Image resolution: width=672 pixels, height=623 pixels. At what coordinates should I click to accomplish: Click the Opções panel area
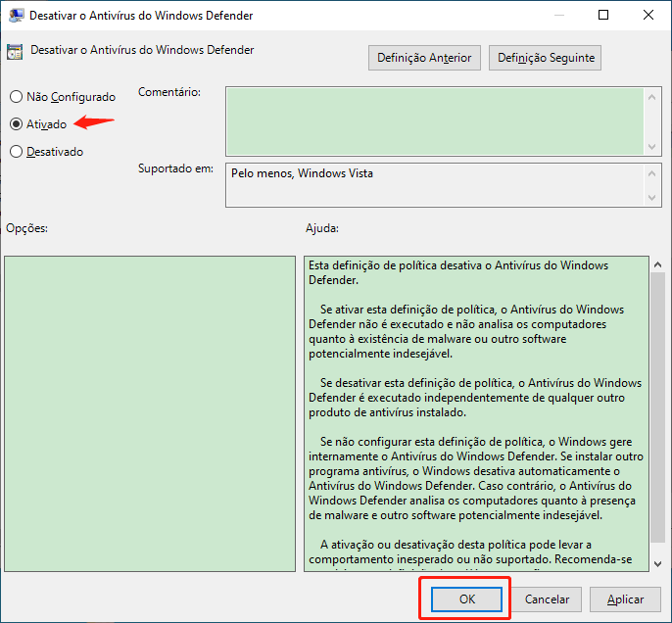[150, 413]
